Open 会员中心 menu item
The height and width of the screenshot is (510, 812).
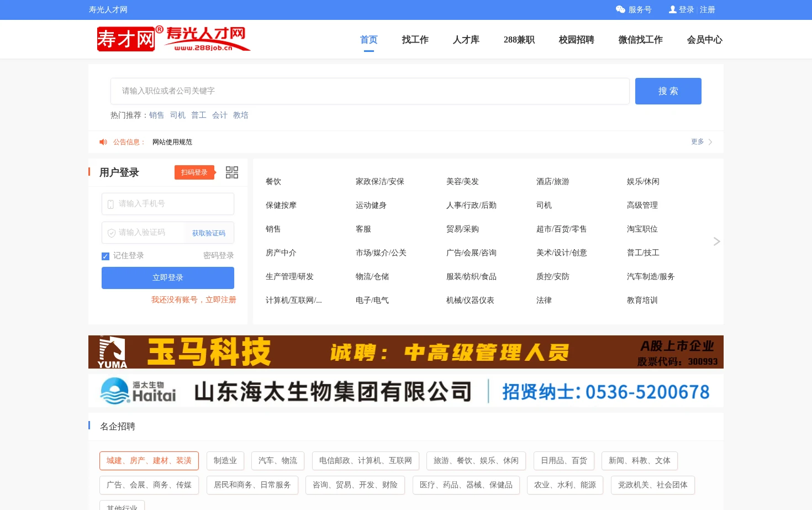pyautogui.click(x=704, y=40)
